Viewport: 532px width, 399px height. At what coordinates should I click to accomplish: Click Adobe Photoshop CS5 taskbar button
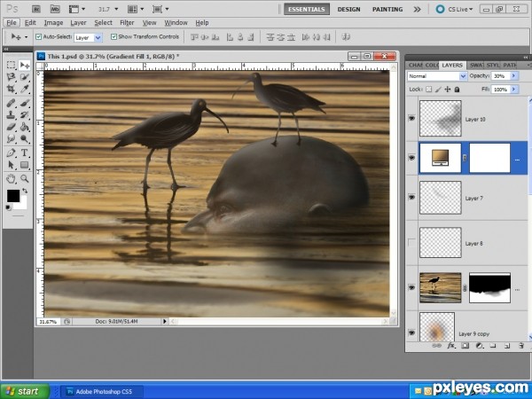[x=101, y=392]
